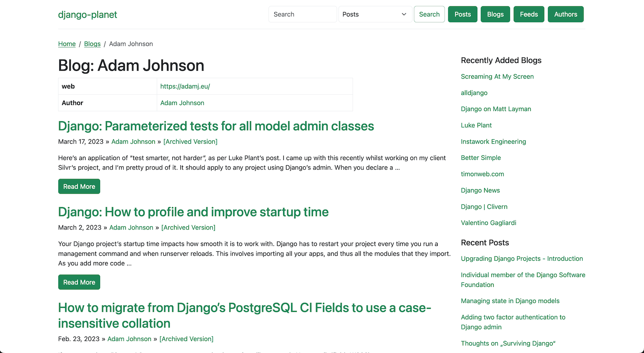Open Archived Version of March 2 post

188,227
